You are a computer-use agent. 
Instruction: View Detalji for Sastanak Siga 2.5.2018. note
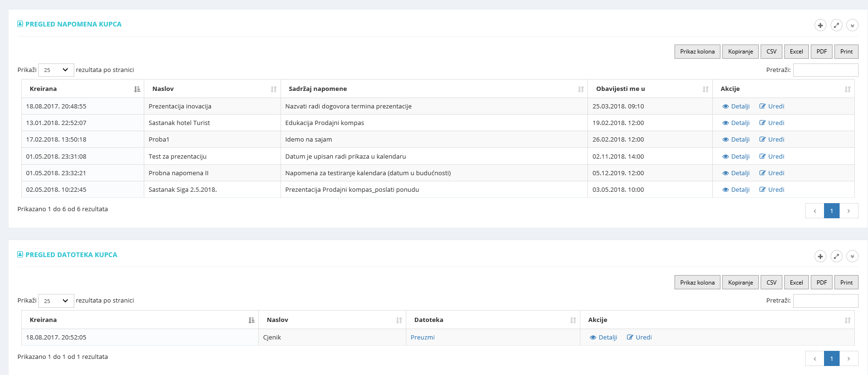click(736, 190)
